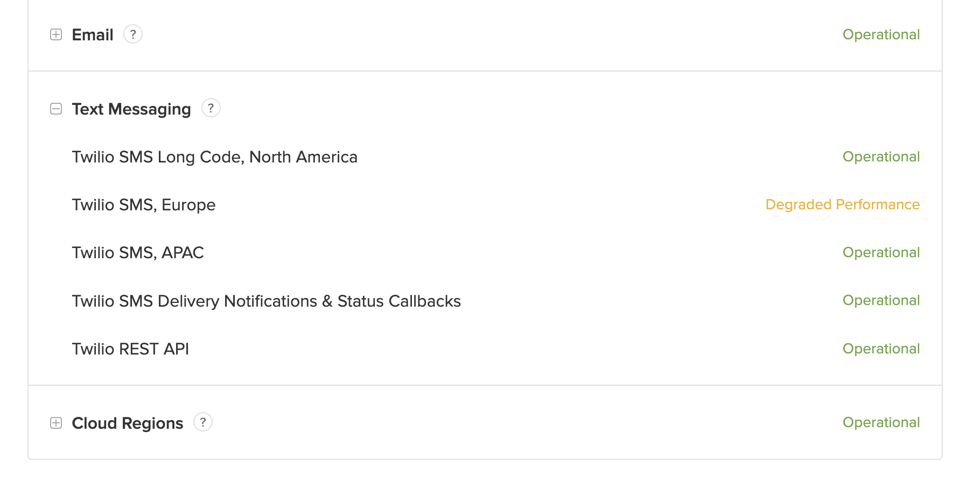Select the Twilio SMS, APAC row
Viewport: 980px width, 496px height.
coord(138,253)
